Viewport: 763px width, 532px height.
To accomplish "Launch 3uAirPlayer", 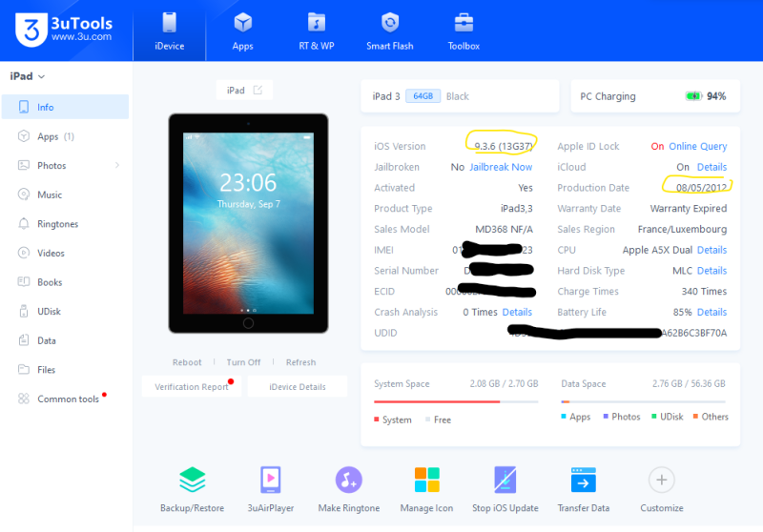I will (271, 489).
